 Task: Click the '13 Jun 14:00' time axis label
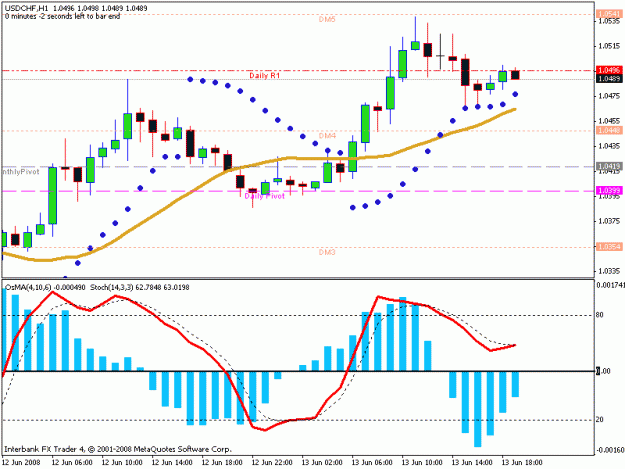[x=472, y=463]
